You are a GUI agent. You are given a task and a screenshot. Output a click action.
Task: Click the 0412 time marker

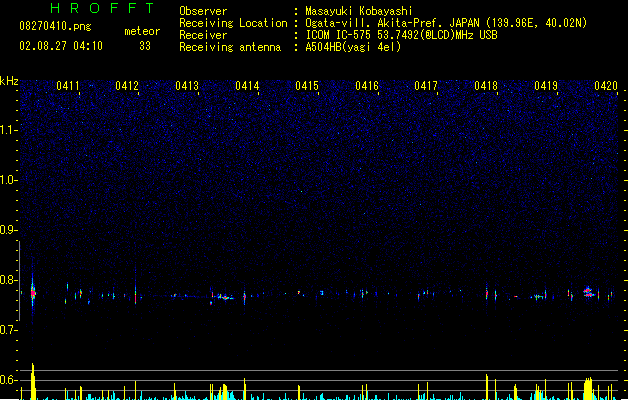click(x=127, y=86)
